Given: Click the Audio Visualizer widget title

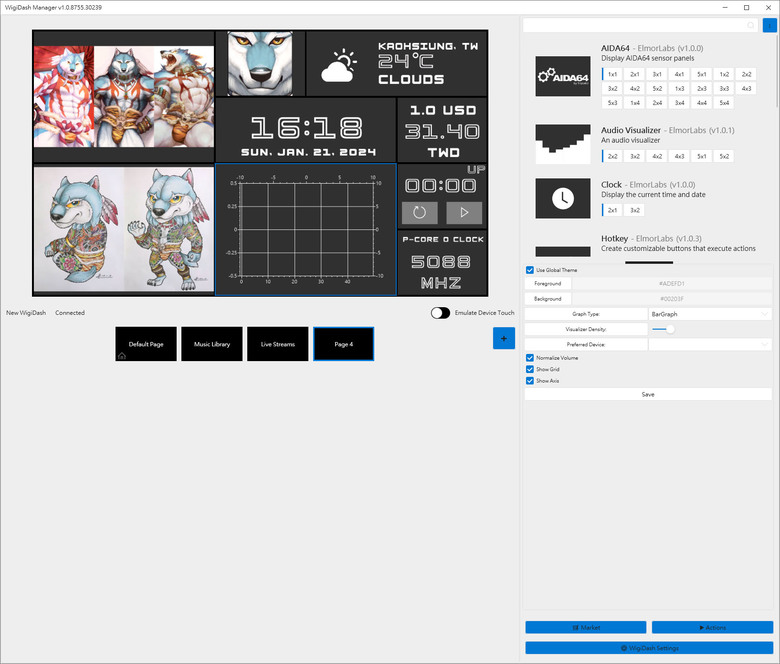Looking at the screenshot, I should 631,130.
